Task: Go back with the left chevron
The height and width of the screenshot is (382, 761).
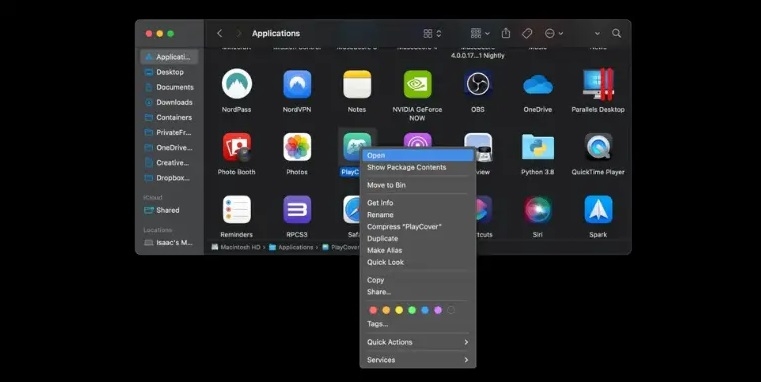Action: (219, 33)
